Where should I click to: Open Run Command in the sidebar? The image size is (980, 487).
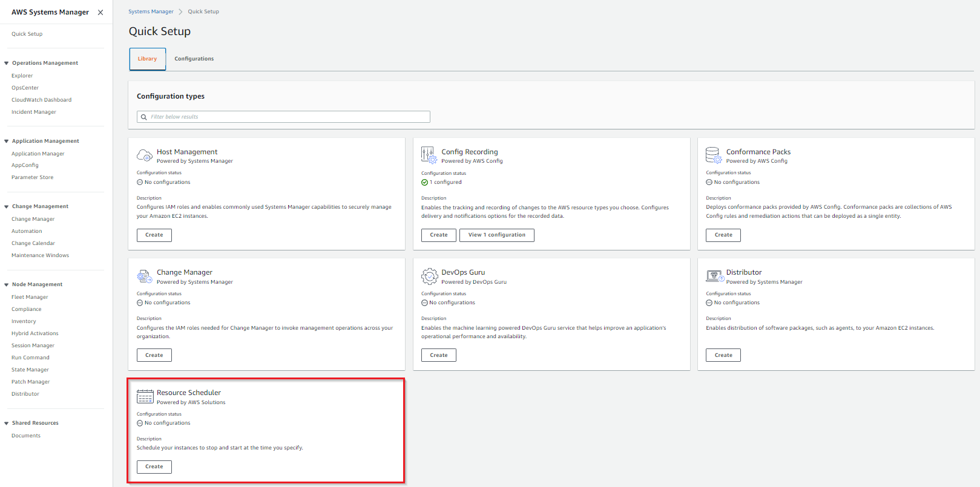(x=30, y=358)
